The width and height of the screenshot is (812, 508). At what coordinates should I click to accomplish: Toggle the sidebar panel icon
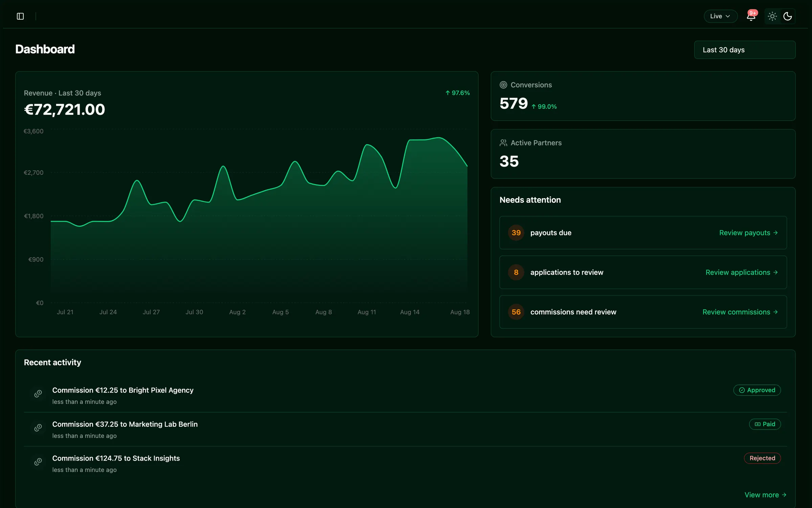point(20,16)
